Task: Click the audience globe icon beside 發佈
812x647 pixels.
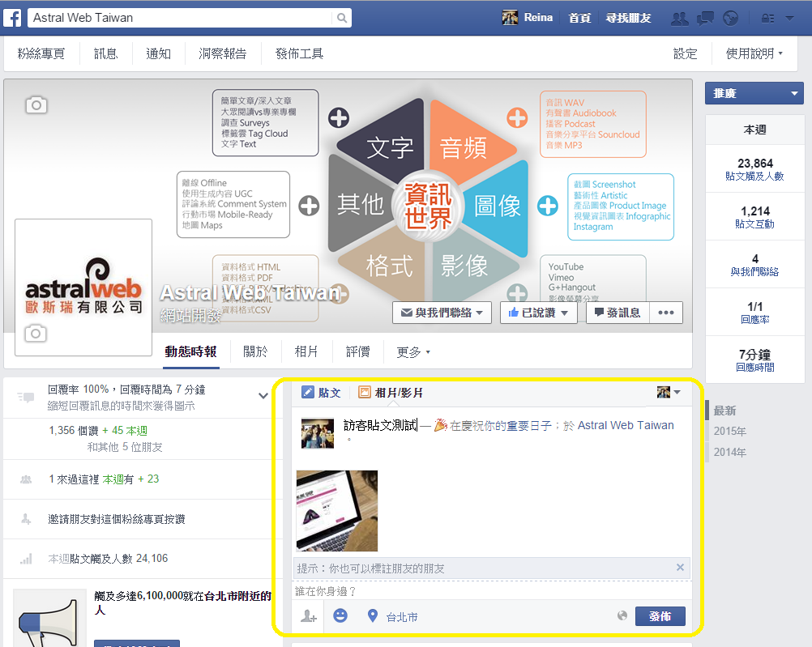Action: (622, 615)
